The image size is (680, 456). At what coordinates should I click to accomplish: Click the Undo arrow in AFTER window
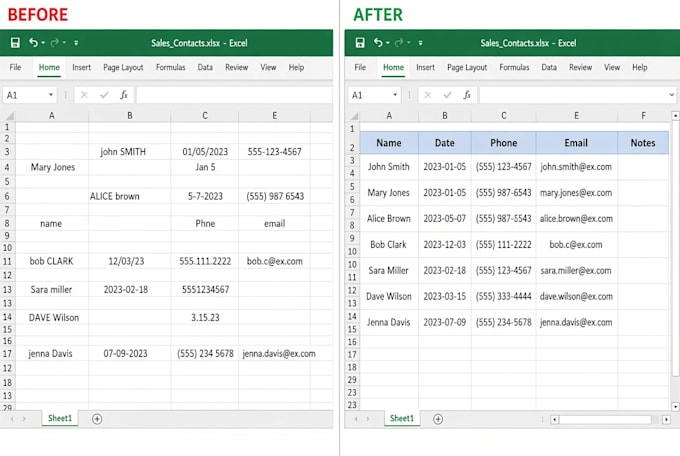[378, 42]
